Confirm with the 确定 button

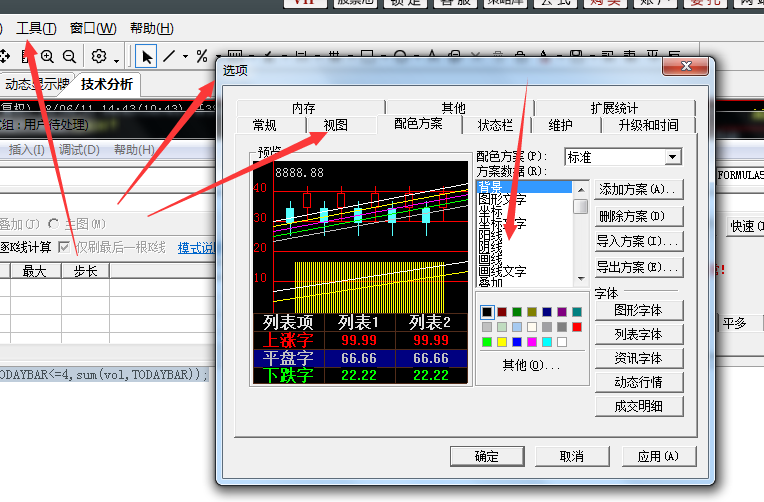coord(487,456)
